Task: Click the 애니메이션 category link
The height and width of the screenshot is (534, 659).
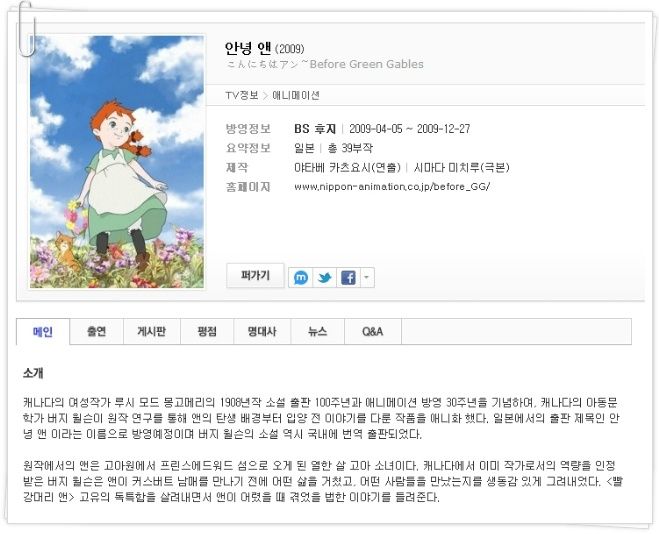Action: [296, 95]
